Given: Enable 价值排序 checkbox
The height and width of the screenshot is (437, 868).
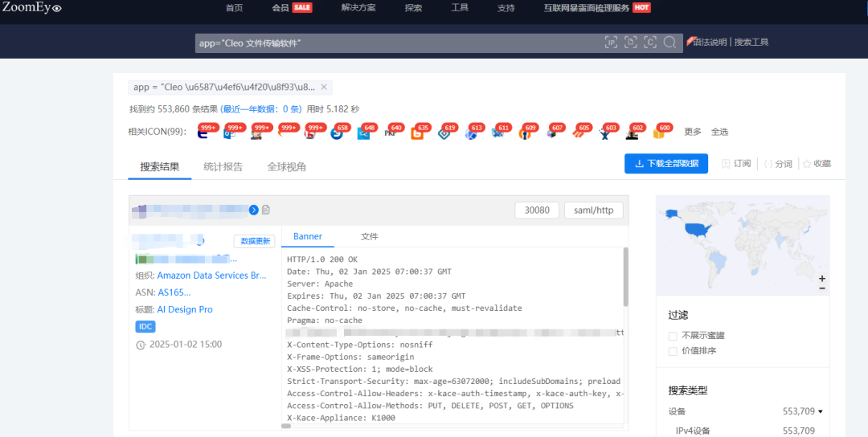Looking at the screenshot, I should tap(673, 351).
